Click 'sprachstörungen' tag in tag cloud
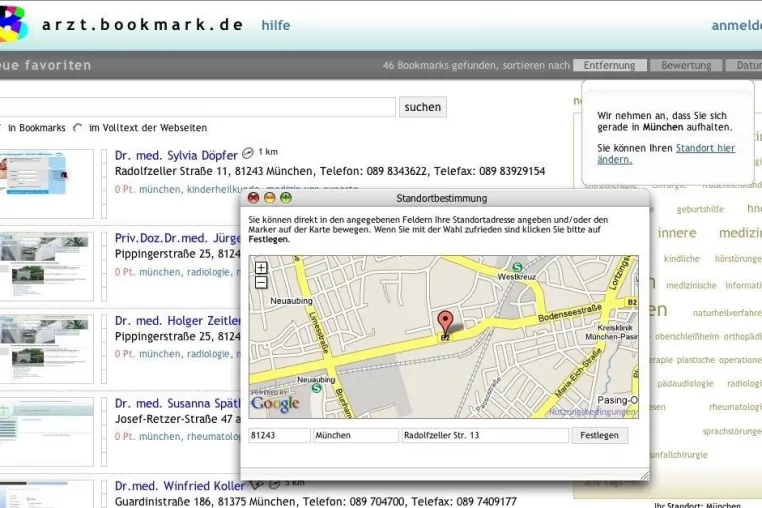Viewport: 762px width, 508px height. 732,431
